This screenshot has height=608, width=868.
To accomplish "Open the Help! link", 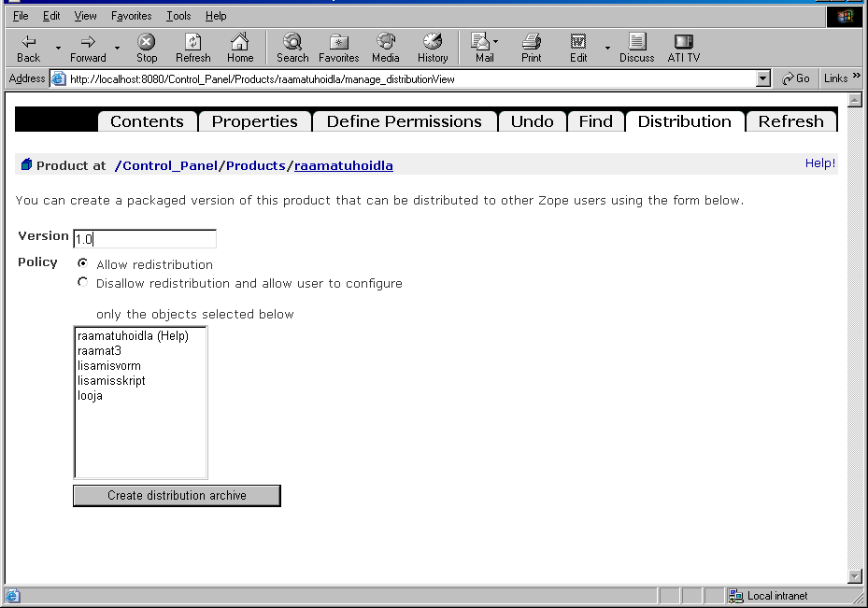I will (819, 163).
